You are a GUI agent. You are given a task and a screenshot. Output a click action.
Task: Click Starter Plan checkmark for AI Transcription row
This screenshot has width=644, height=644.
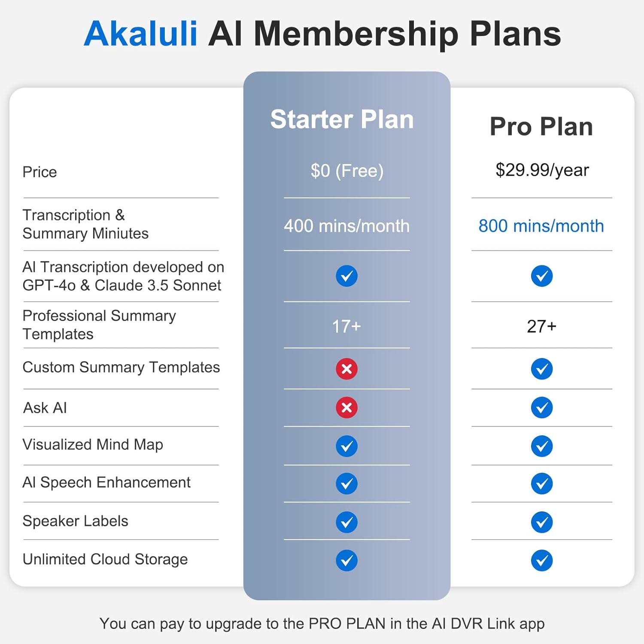pyautogui.click(x=346, y=276)
